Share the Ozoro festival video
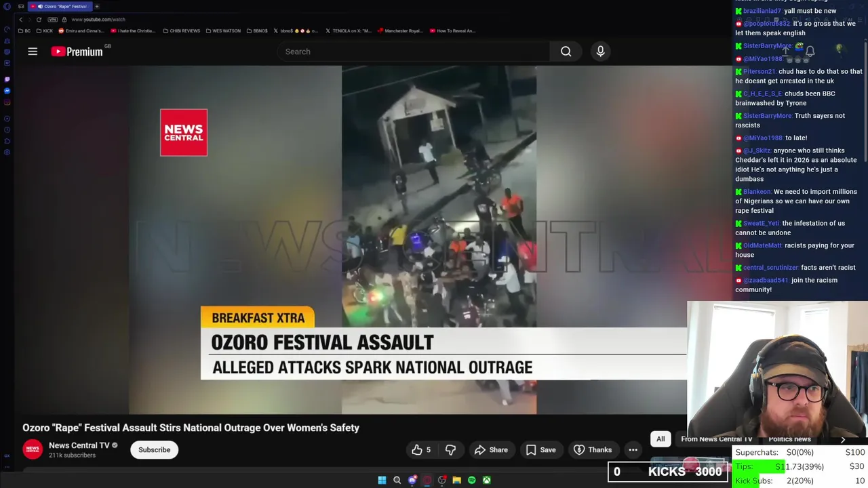Image resolution: width=868 pixels, height=488 pixels. point(491,449)
